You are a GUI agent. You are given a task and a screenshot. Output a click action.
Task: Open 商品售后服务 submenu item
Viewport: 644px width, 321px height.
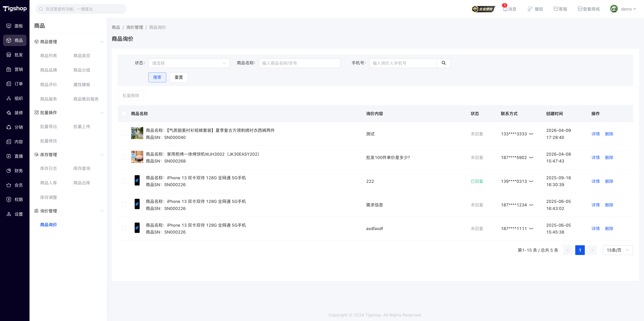click(x=86, y=99)
